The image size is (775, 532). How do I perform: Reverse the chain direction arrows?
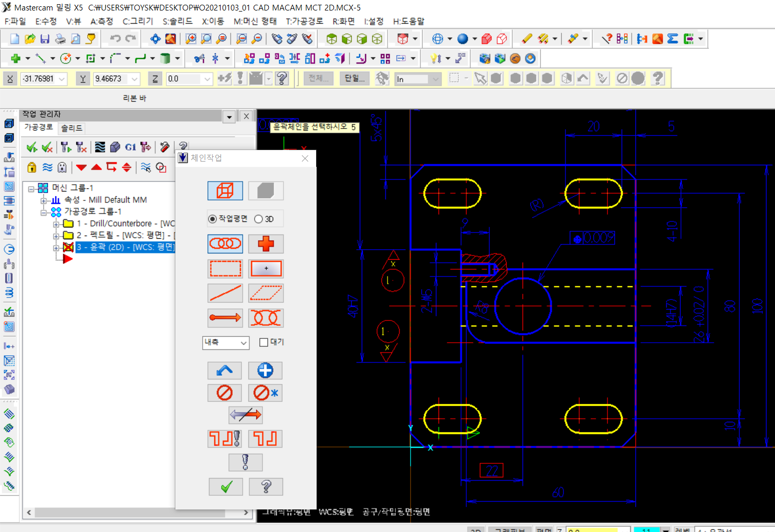coord(245,415)
